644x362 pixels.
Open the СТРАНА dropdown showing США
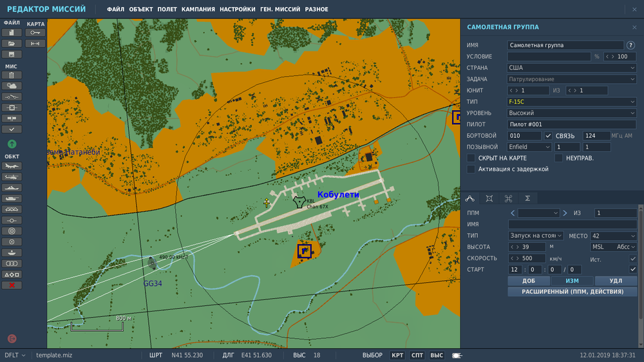572,68
